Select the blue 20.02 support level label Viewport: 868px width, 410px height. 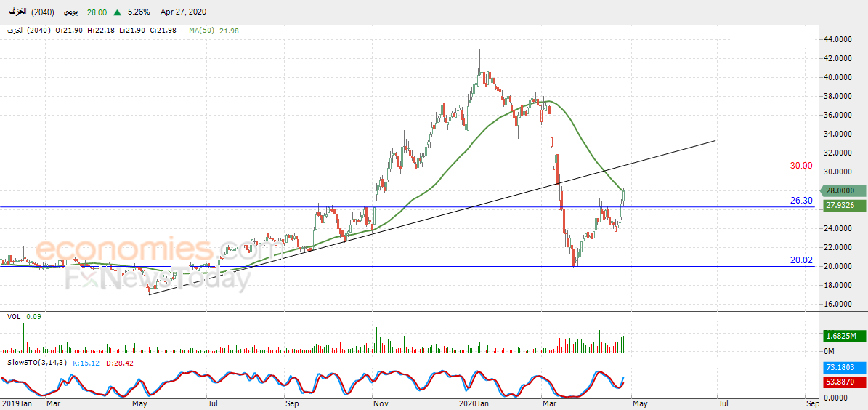click(x=801, y=260)
